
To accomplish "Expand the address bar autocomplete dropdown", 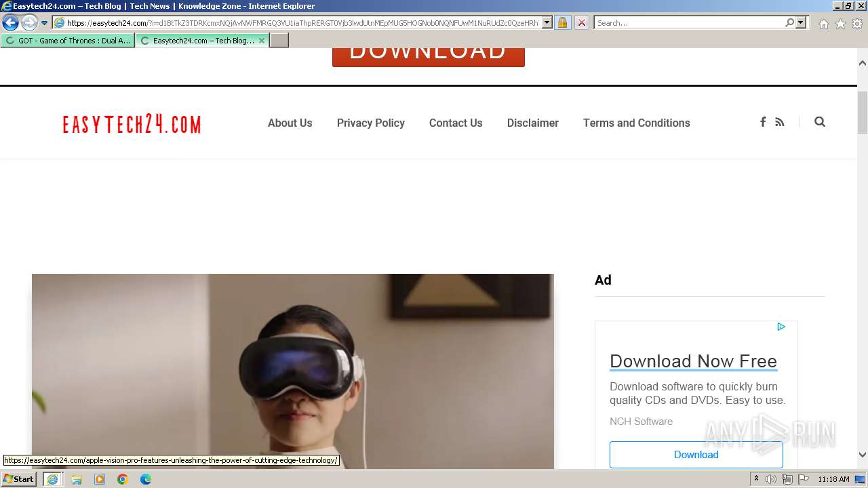I will click(x=547, y=23).
